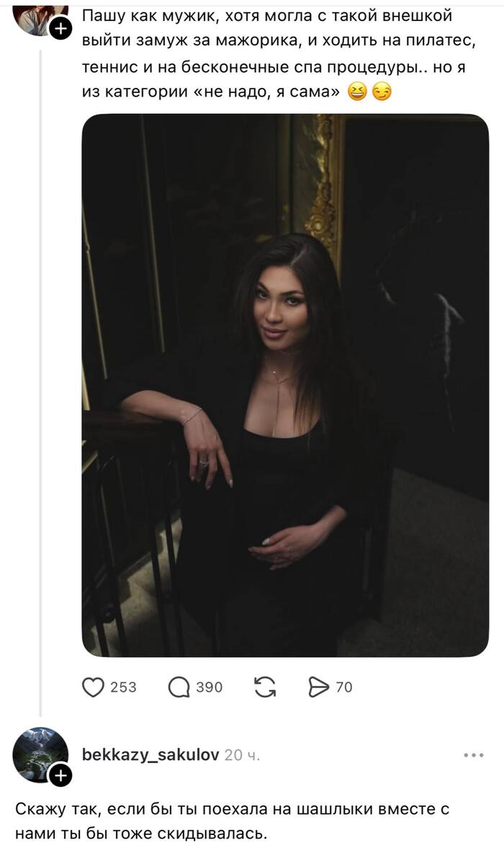This screenshot has width=504, height=853.
Task: Open the reply text «Скажу так, если бы»
Action: (232, 821)
